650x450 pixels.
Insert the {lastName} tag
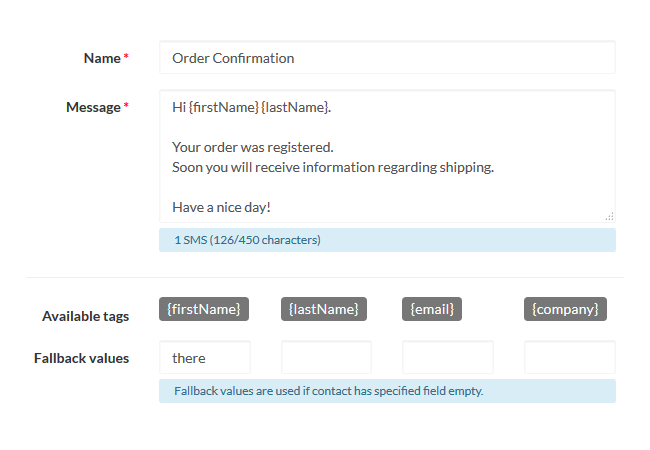point(323,309)
